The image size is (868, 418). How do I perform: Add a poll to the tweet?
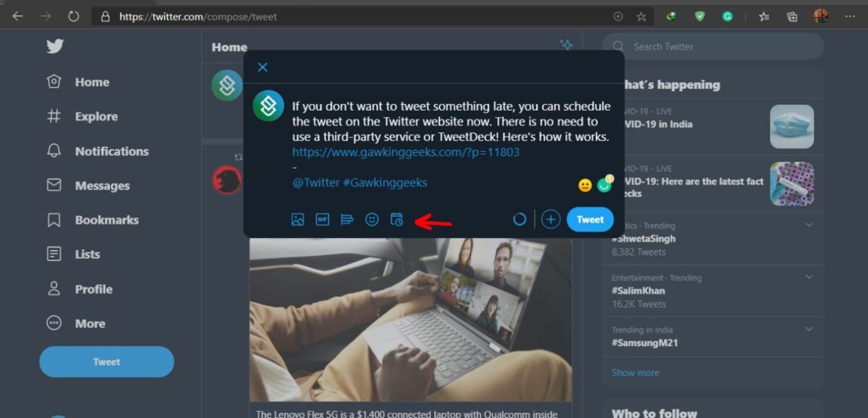(346, 219)
